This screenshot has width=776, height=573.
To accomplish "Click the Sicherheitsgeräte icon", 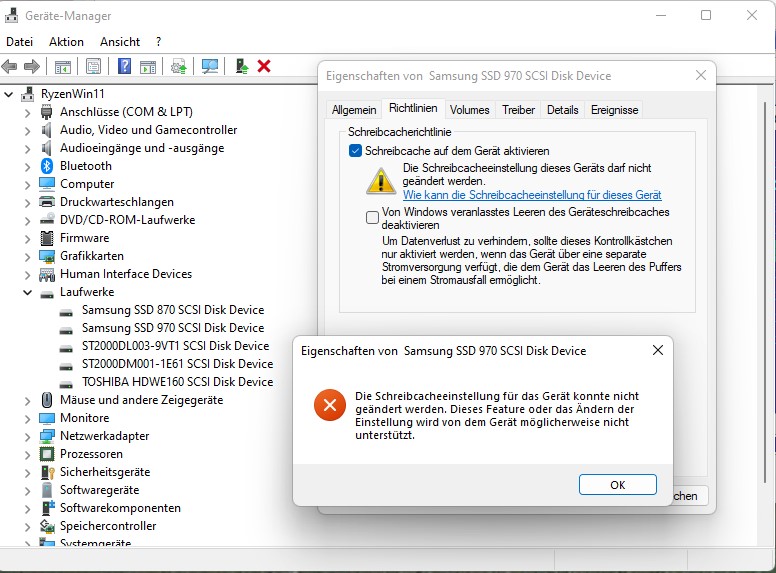I will [47, 472].
